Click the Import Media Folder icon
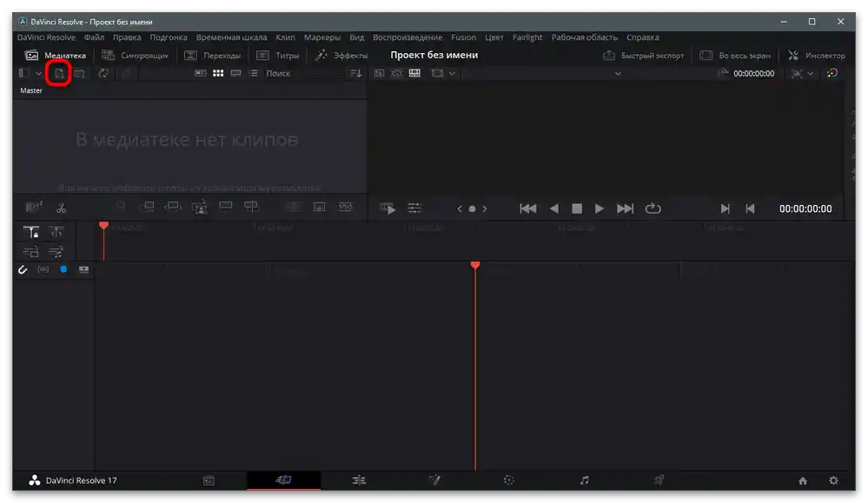The image size is (868, 503). point(79,73)
